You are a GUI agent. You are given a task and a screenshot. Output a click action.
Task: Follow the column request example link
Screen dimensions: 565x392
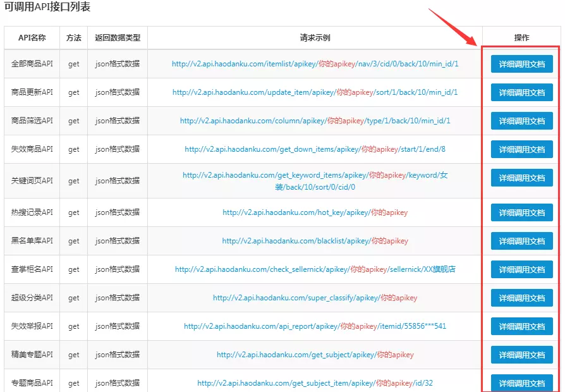tap(315, 121)
